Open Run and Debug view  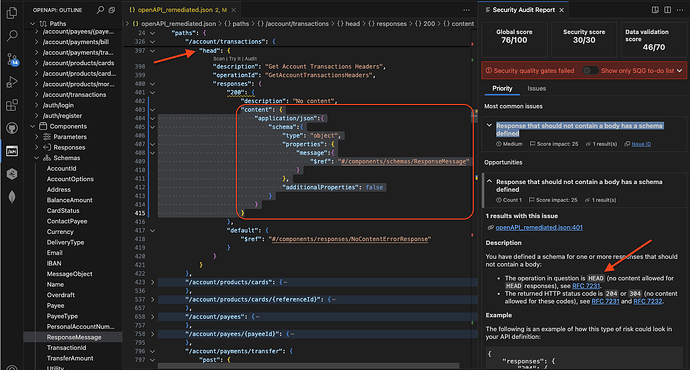(x=12, y=82)
